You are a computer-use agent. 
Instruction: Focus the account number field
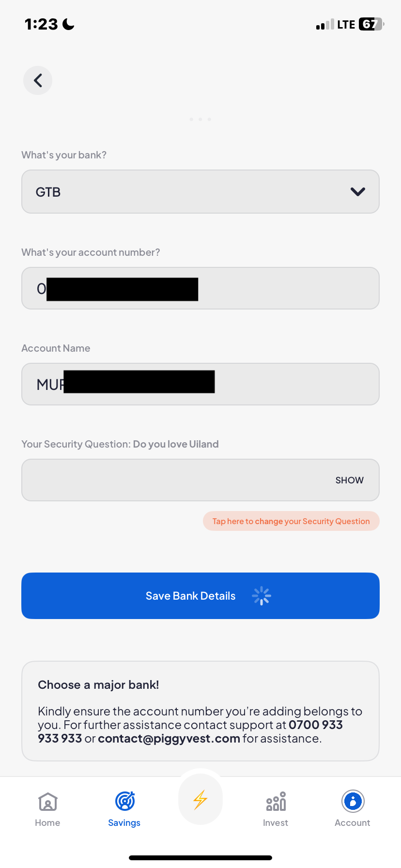[286, 289]
